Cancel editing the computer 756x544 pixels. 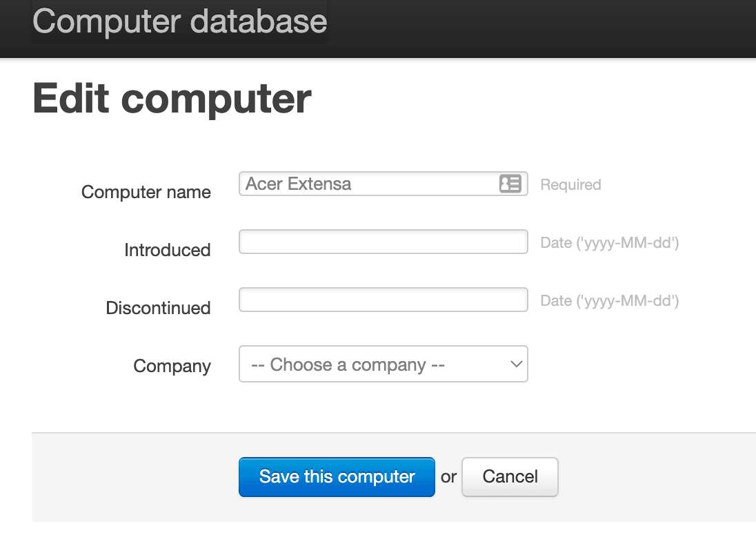(x=510, y=477)
